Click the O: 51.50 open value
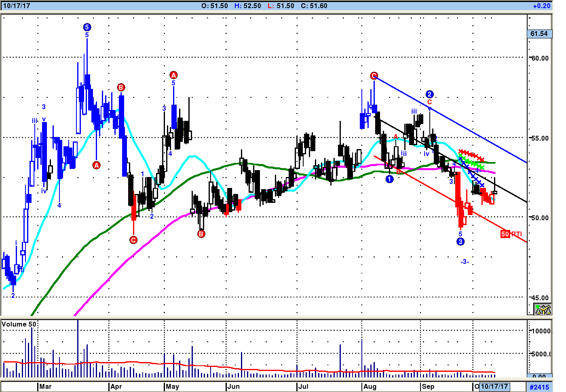The image size is (566, 392). [x=214, y=6]
